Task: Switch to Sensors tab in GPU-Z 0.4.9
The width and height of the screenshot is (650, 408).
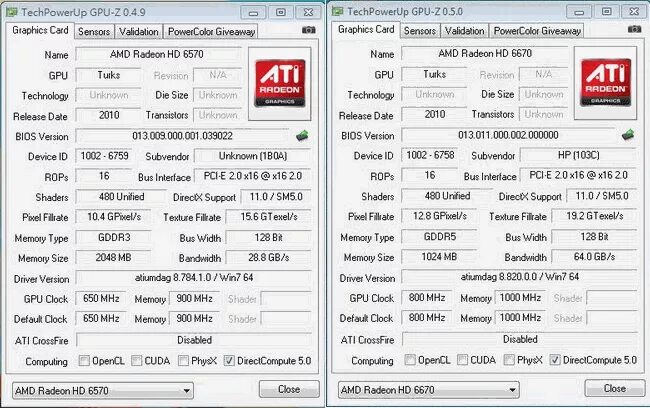Action: (94, 32)
